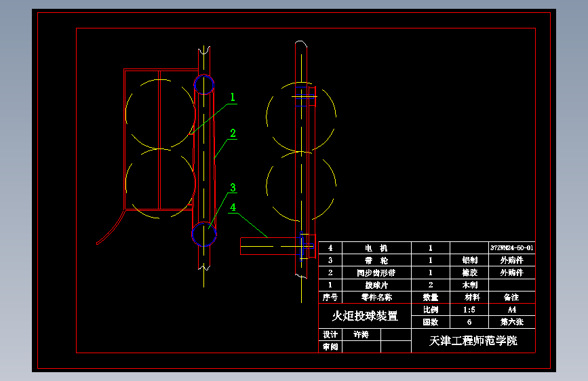Click the 木制 material cell
This screenshot has width=588, height=381.
(x=469, y=285)
